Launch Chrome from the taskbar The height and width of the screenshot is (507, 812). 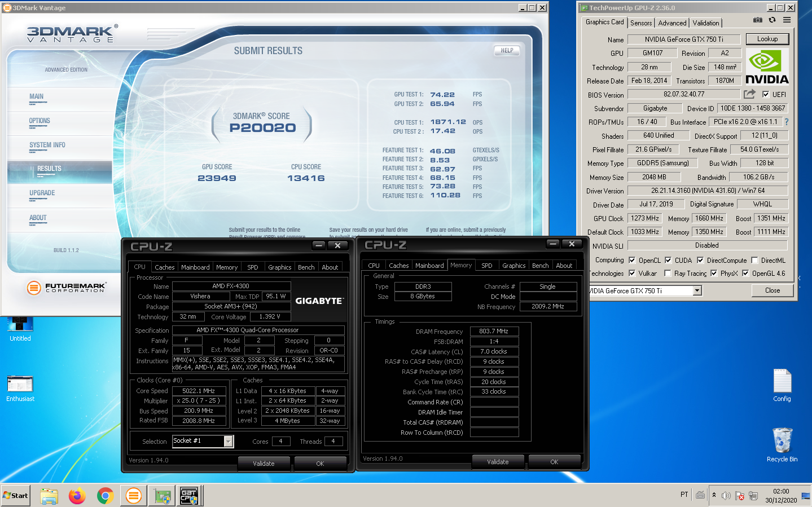point(105,496)
